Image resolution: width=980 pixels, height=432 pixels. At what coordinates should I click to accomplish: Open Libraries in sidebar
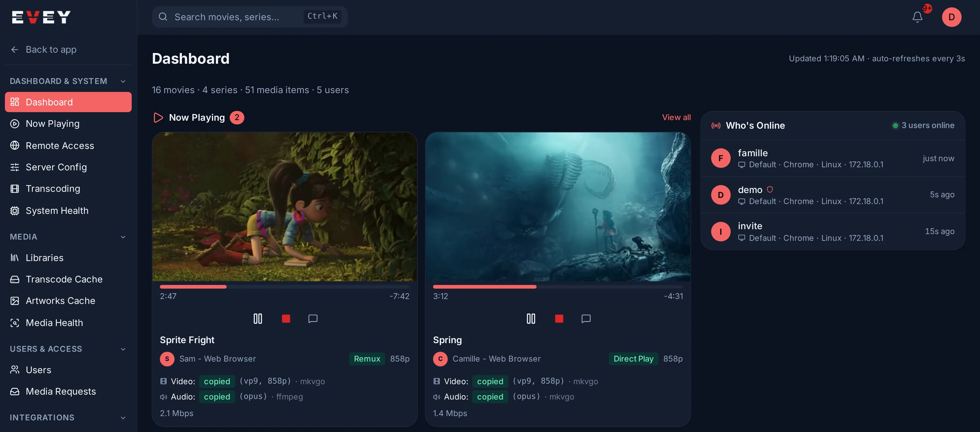click(x=68, y=258)
